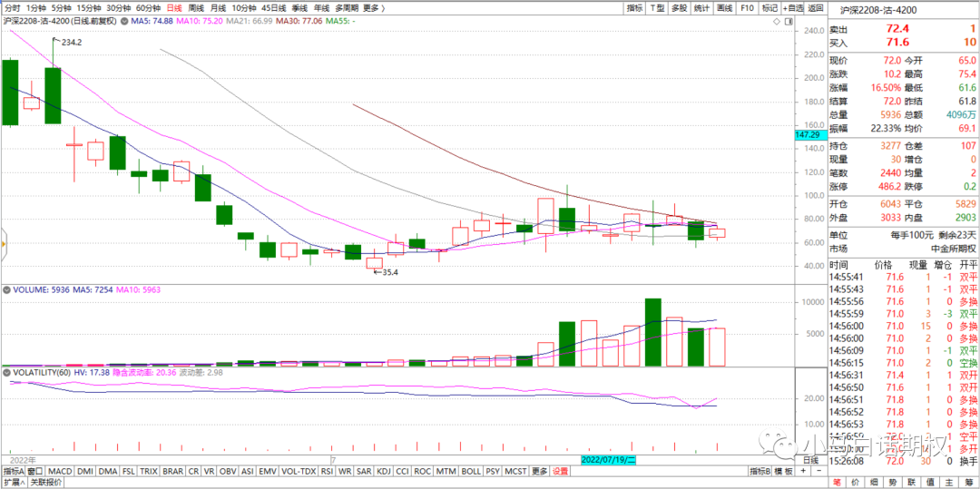This screenshot has height=489, width=980.
Task: Switch to the 5分钟 timeframe
Action: pyautogui.click(x=63, y=7)
